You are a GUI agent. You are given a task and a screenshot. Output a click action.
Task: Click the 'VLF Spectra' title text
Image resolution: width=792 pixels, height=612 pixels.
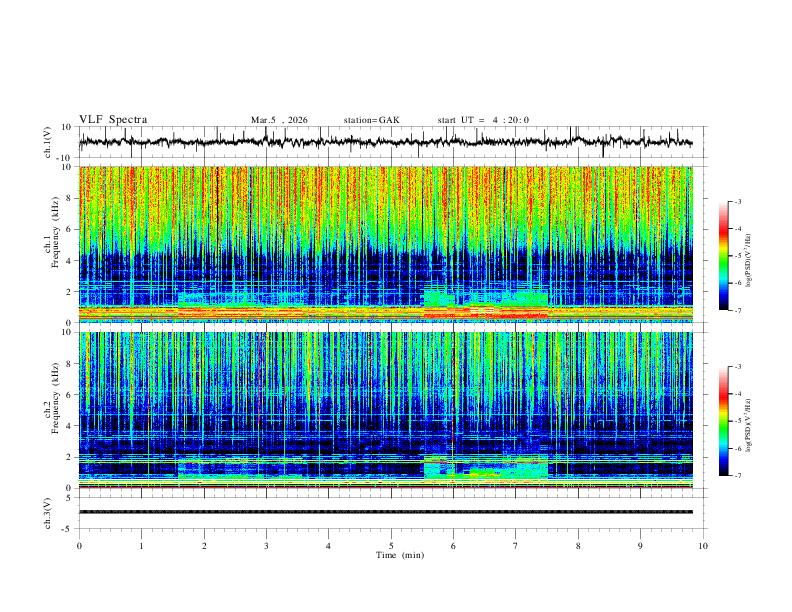(113, 120)
